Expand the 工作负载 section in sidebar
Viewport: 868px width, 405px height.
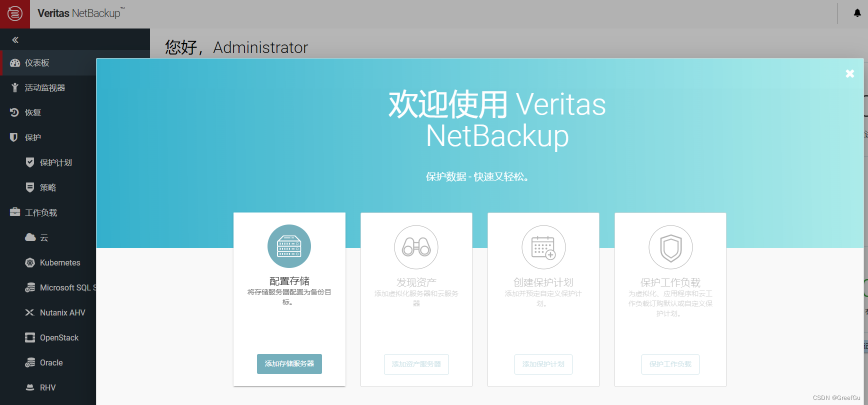pyautogui.click(x=15, y=212)
